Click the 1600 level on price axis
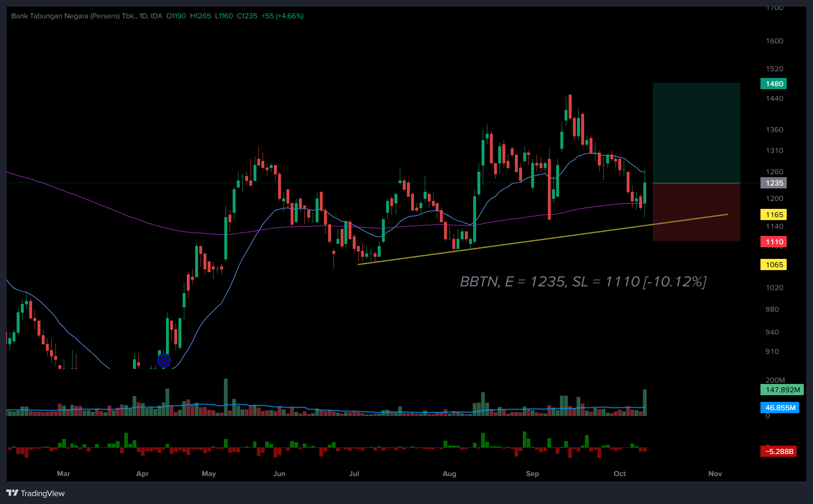Image resolution: width=813 pixels, height=504 pixels. (x=774, y=41)
